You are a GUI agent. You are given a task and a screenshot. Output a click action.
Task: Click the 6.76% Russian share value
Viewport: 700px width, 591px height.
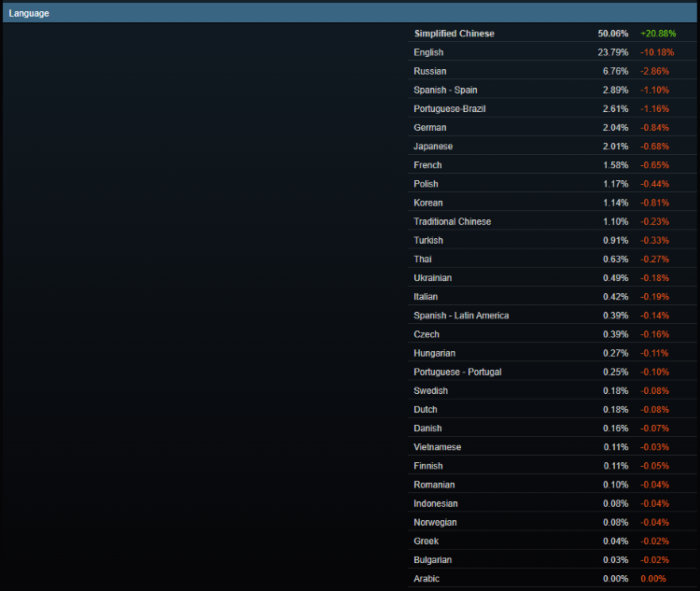coord(616,71)
